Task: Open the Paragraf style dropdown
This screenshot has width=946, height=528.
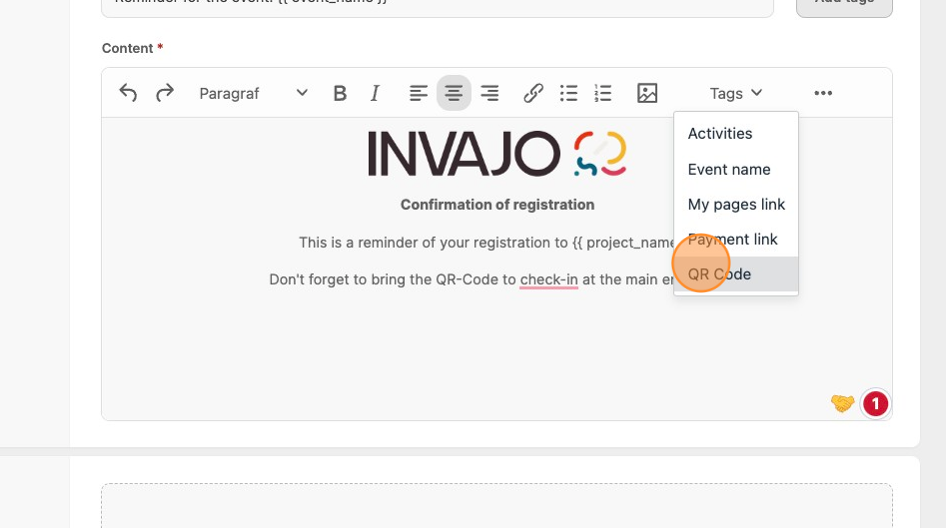Action: (x=253, y=93)
